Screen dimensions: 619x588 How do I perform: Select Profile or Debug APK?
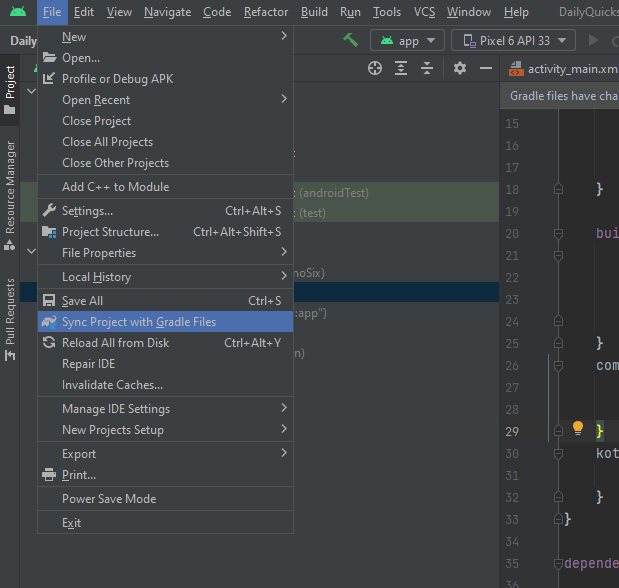(165, 79)
